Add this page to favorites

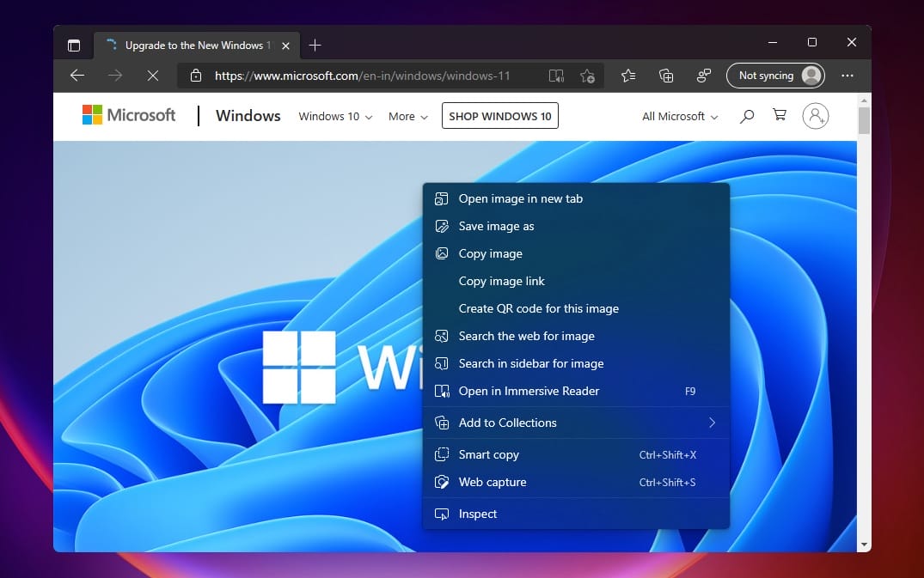click(588, 76)
